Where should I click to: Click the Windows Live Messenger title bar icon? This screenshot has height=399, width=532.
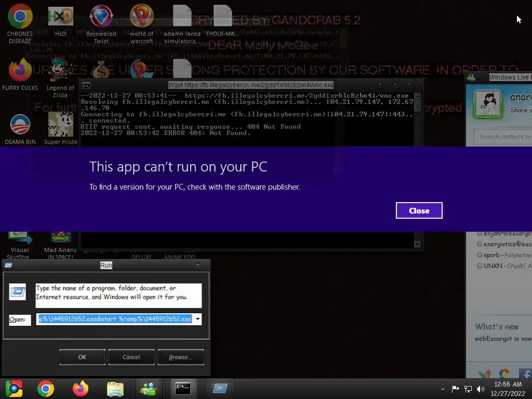click(471, 77)
